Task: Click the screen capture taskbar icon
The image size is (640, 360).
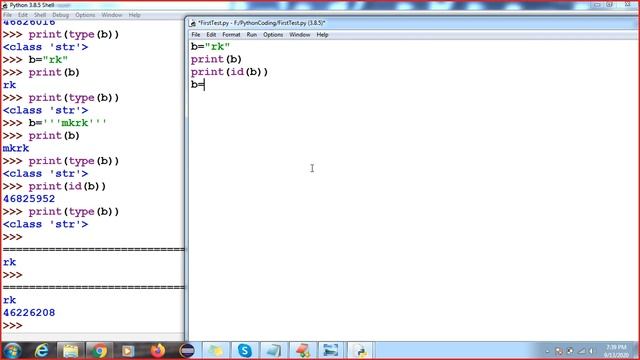Action: coord(331,351)
